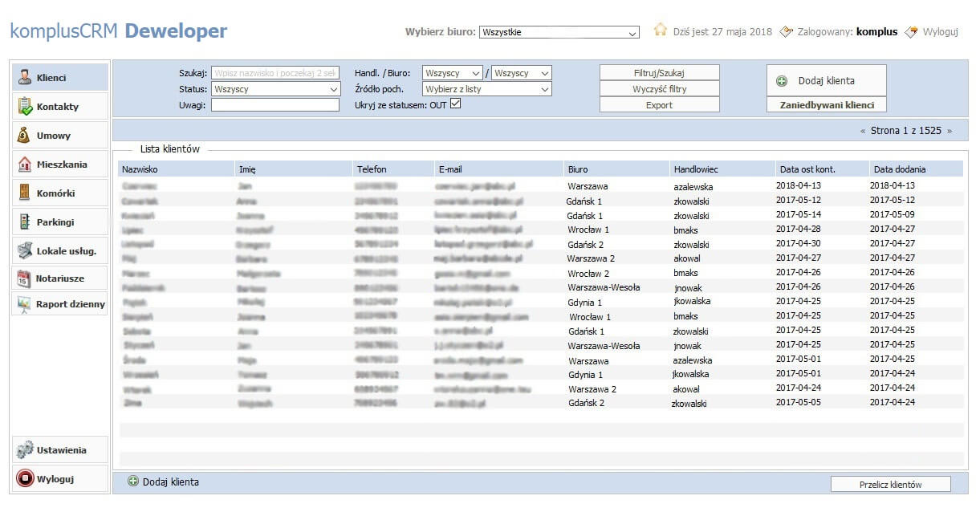The height and width of the screenshot is (508, 980).
Task: Open Parkingi via its parking icon
Action: [25, 222]
